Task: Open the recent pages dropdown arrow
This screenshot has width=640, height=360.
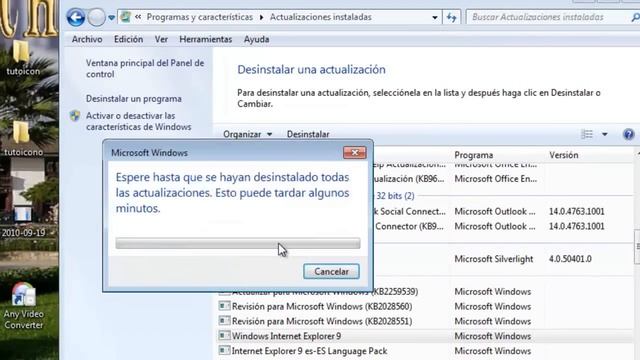Action: tap(111, 18)
